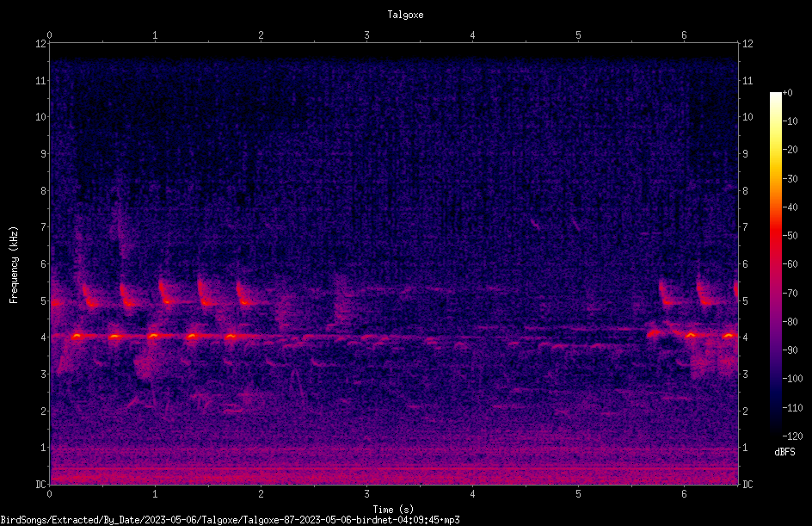Click the Talgoxe title at top
The height and width of the screenshot is (526, 812).
click(x=405, y=15)
